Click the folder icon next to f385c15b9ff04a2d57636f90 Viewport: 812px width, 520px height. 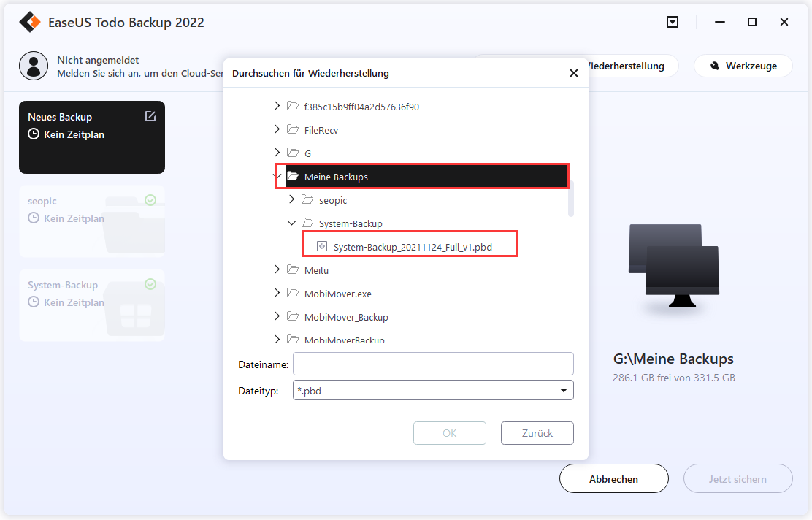[x=293, y=106]
